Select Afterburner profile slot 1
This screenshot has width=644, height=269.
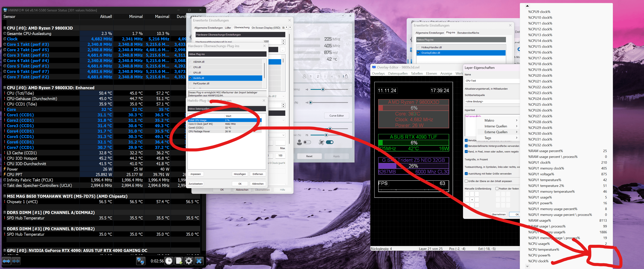click(x=311, y=77)
